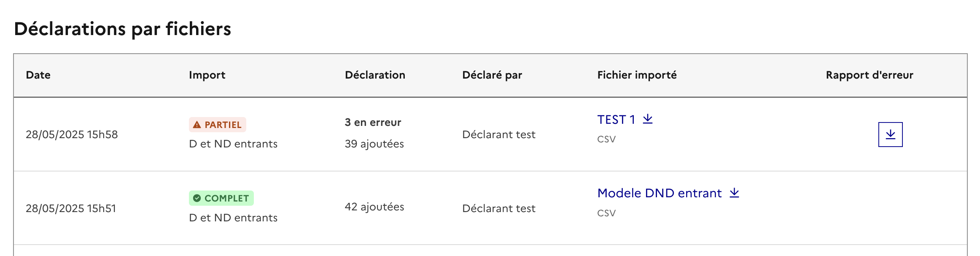Image resolution: width=980 pixels, height=256 pixels.
Task: Open the TEST 1 file name link
Action: click(x=616, y=120)
